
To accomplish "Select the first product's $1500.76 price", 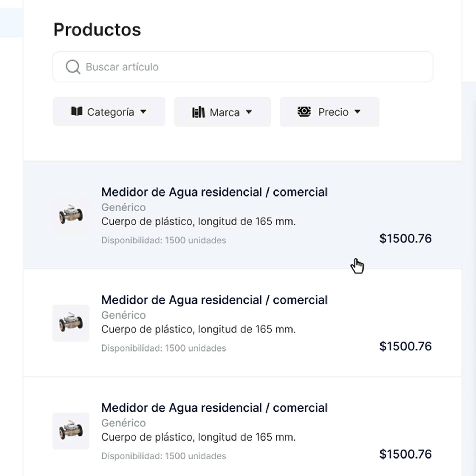I will coord(406,239).
